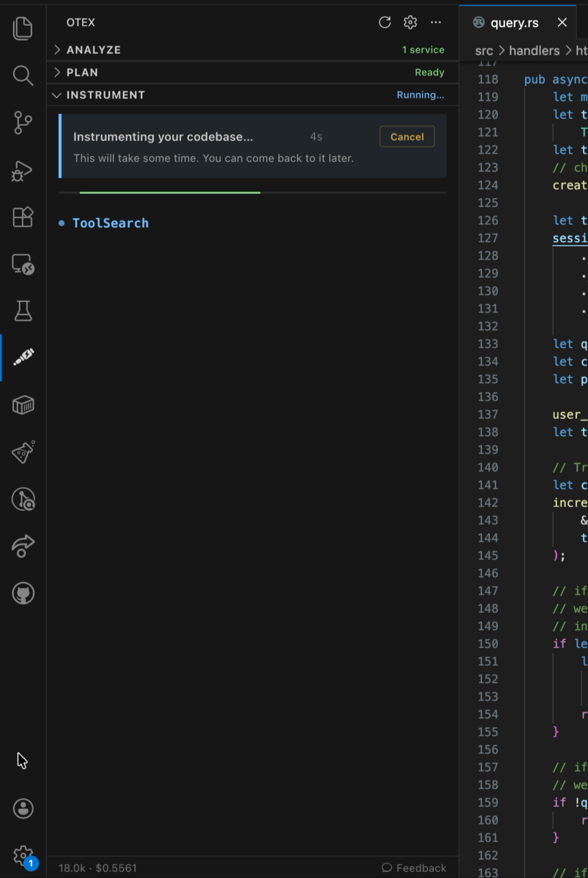Viewport: 588px width, 878px height.
Task: Click line number 150 in the gutter
Action: [x=488, y=644]
